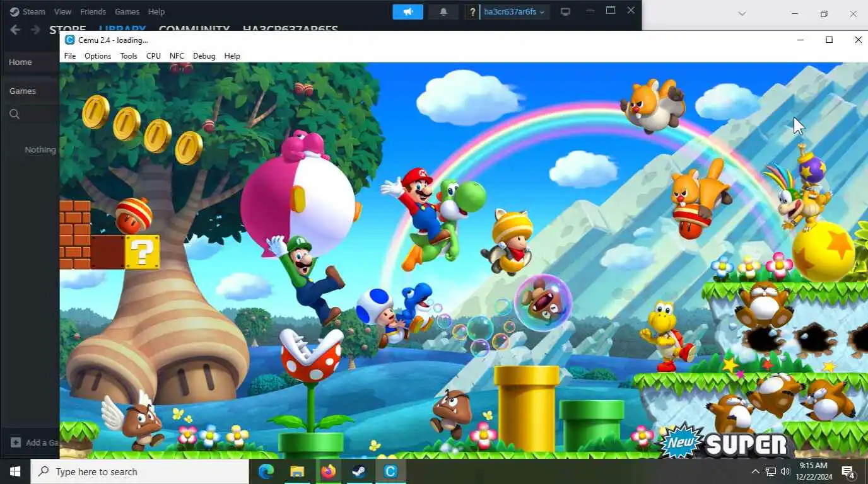Switch to Steam from the taskbar
The width and height of the screenshot is (868, 484).
[359, 471]
